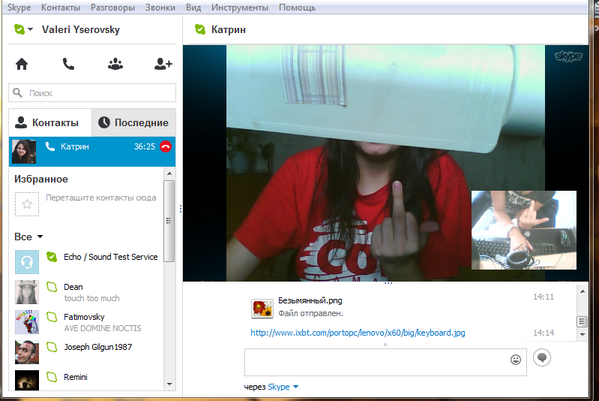Switch to the Последние tab

133,123
